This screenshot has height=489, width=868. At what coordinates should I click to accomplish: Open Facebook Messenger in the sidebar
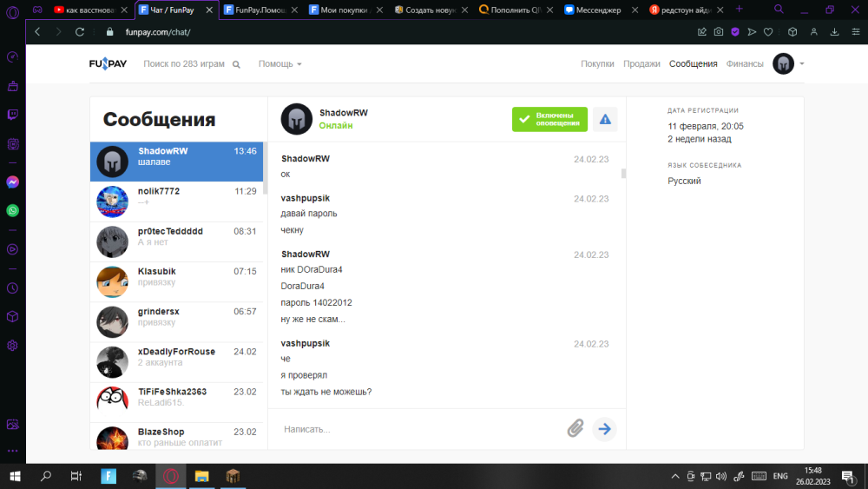tap(12, 182)
